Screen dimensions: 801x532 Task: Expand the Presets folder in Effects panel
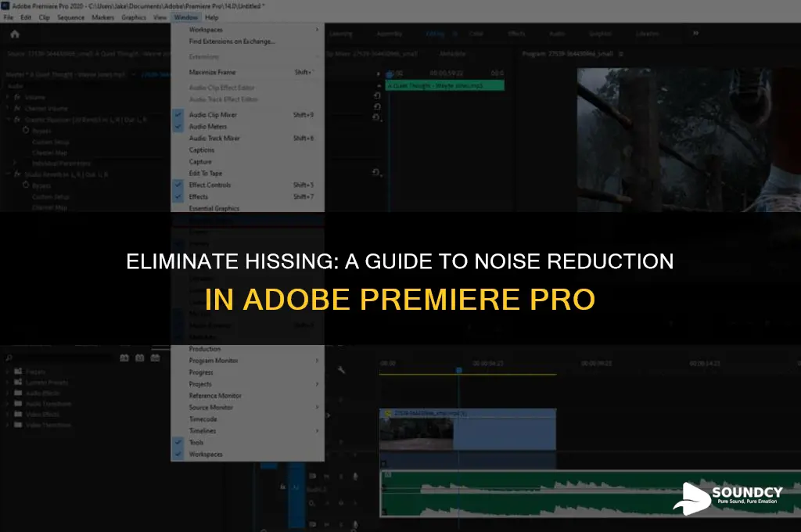pos(8,372)
